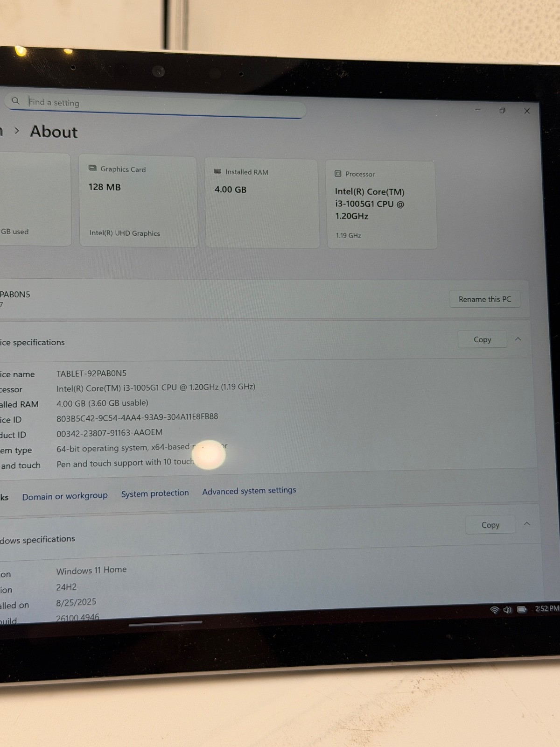
Task: Collapse the Windows specifications section
Action: [x=527, y=524]
